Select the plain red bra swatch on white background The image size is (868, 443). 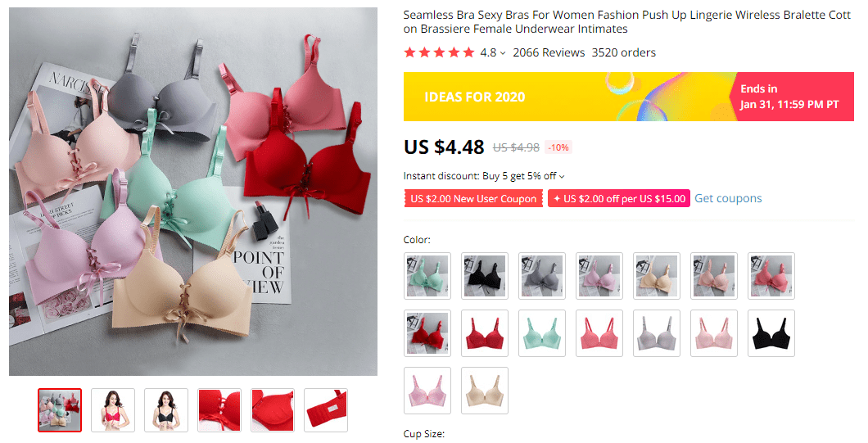point(484,332)
